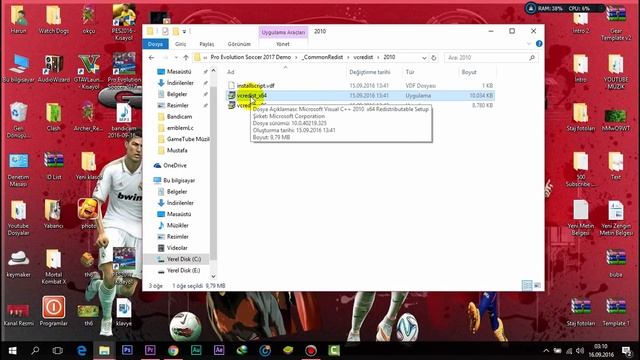This screenshot has width=640, height=360.
Task: Switch to the Paylaş ribbon tab
Action: pyautogui.click(x=207, y=44)
